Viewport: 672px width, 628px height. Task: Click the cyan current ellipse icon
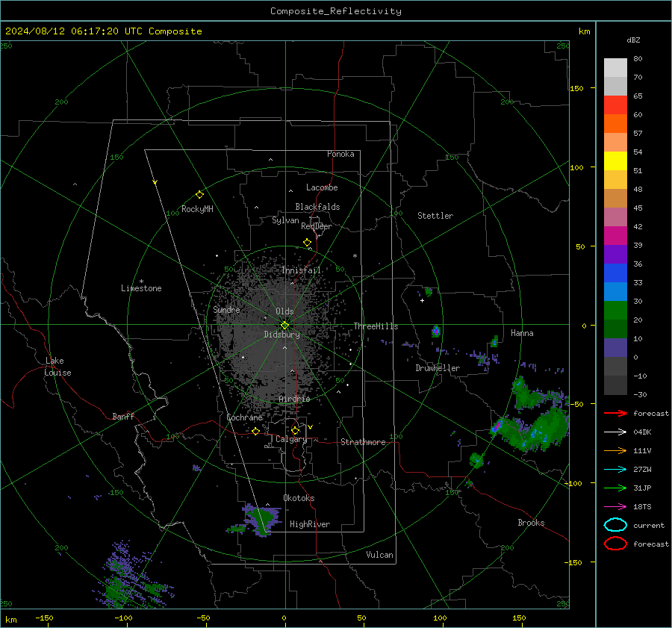point(615,525)
